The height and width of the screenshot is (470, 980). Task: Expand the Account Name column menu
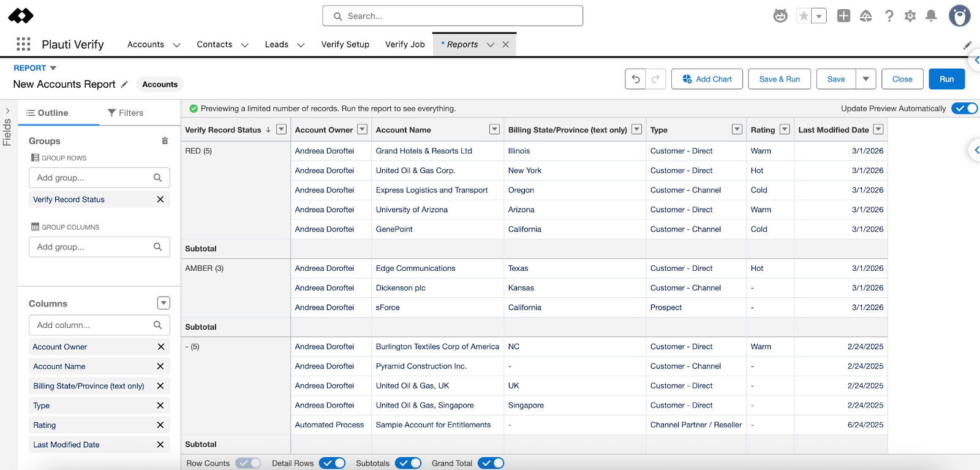[x=494, y=129]
